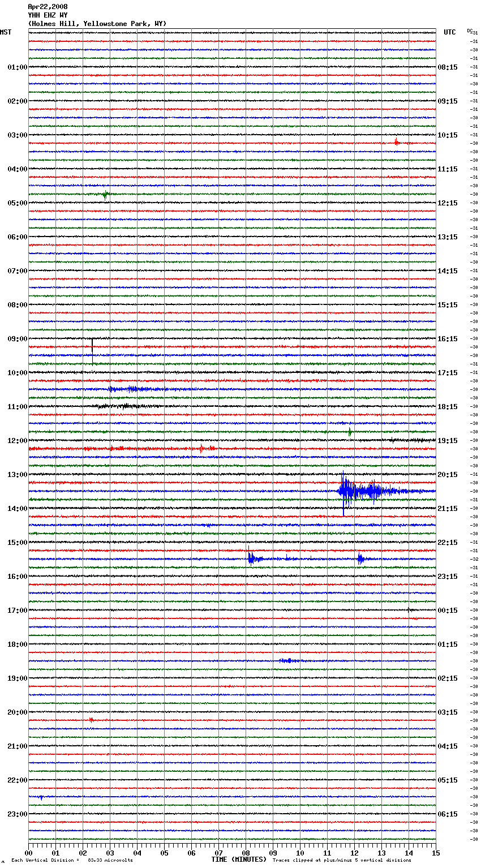Click the 00 minute axis tick label
The width and height of the screenshot is (481, 868).
(28, 853)
